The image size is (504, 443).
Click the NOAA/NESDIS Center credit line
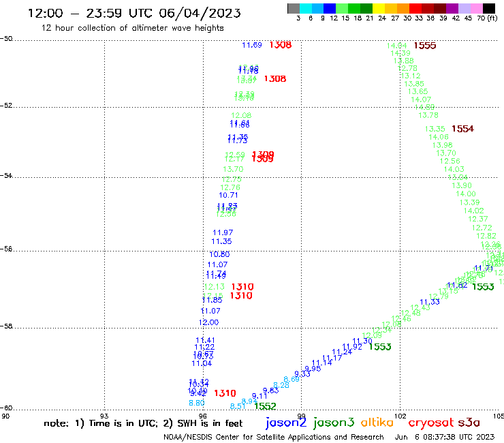point(274,438)
